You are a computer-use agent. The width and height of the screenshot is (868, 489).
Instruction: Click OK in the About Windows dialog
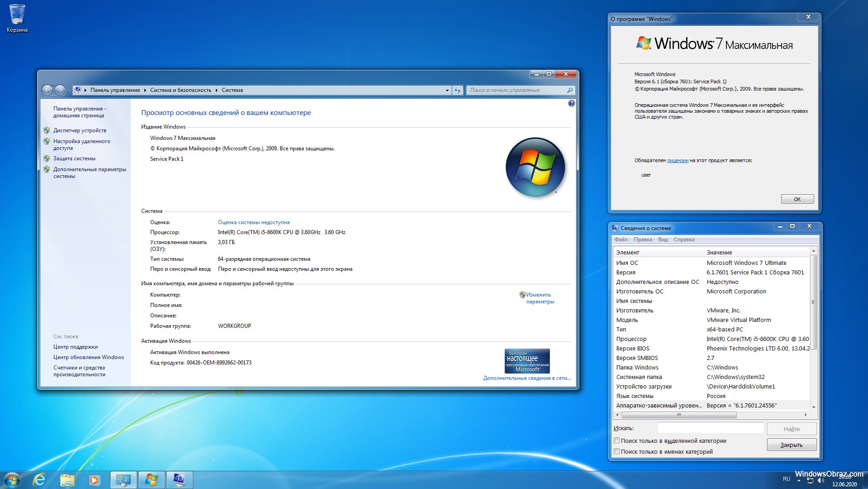[x=797, y=199]
